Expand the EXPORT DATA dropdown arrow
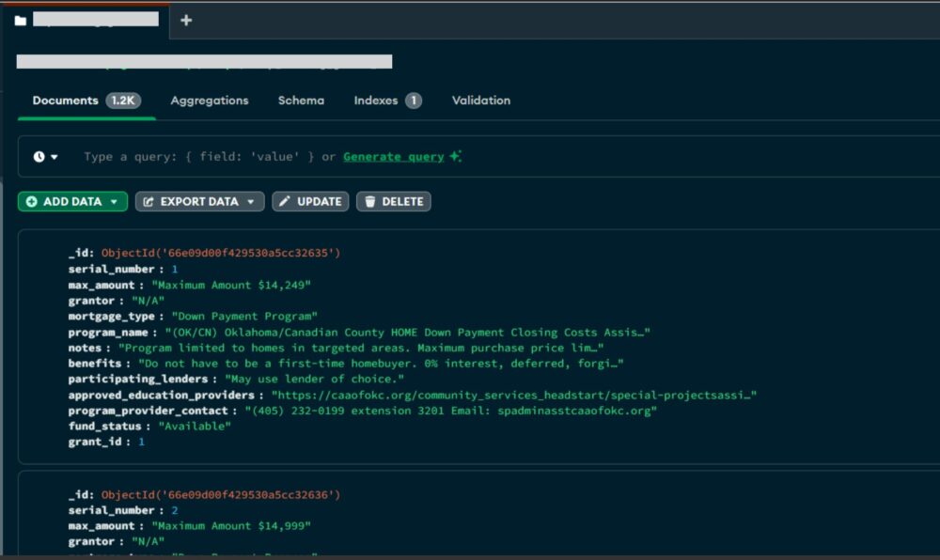 pyautogui.click(x=251, y=201)
